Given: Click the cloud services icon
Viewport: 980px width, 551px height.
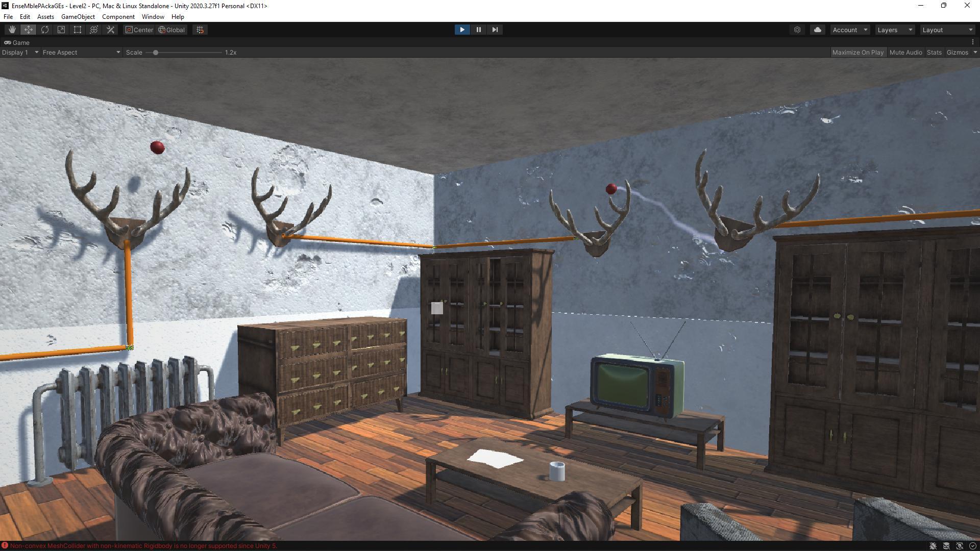Looking at the screenshot, I should point(817,30).
